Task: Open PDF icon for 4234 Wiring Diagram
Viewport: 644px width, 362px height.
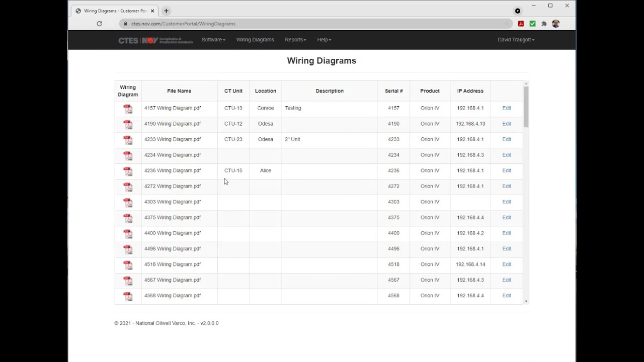Action: [128, 155]
